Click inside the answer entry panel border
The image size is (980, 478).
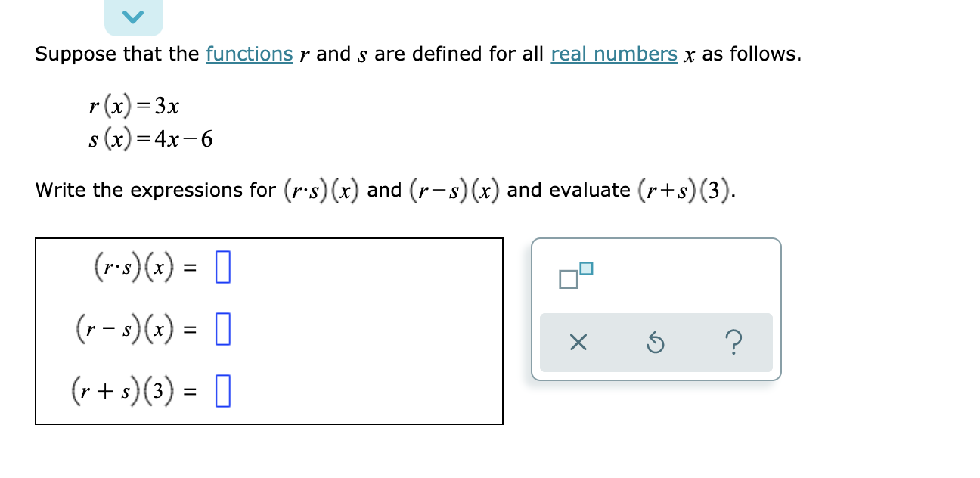[268, 331]
